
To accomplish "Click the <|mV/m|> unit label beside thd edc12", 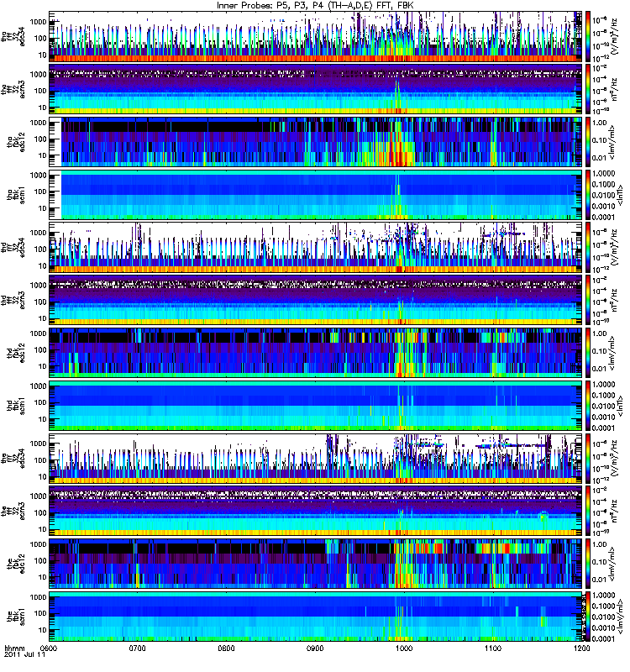I will (x=612, y=353).
